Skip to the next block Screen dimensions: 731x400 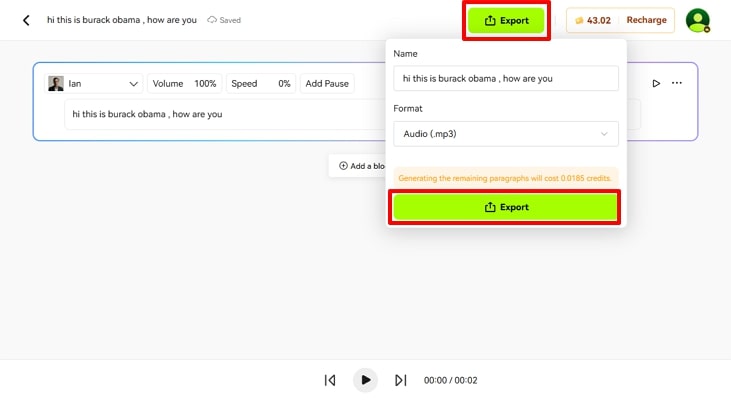coord(401,380)
